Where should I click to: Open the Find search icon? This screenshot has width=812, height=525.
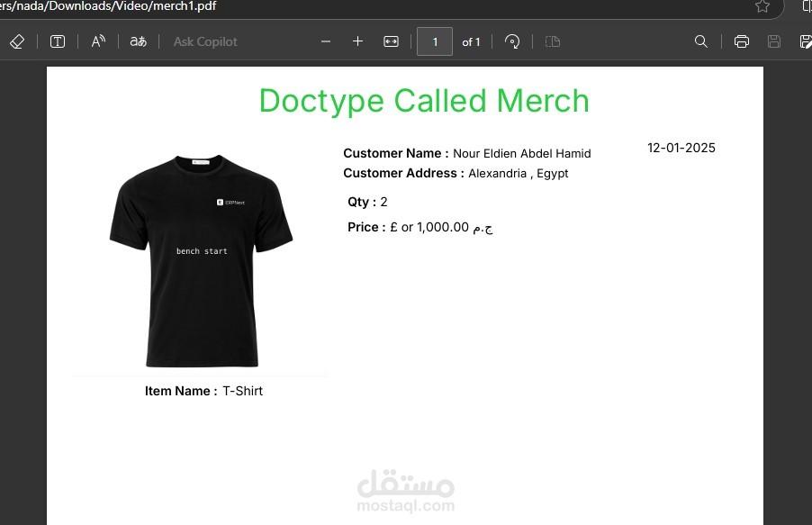coord(701,41)
